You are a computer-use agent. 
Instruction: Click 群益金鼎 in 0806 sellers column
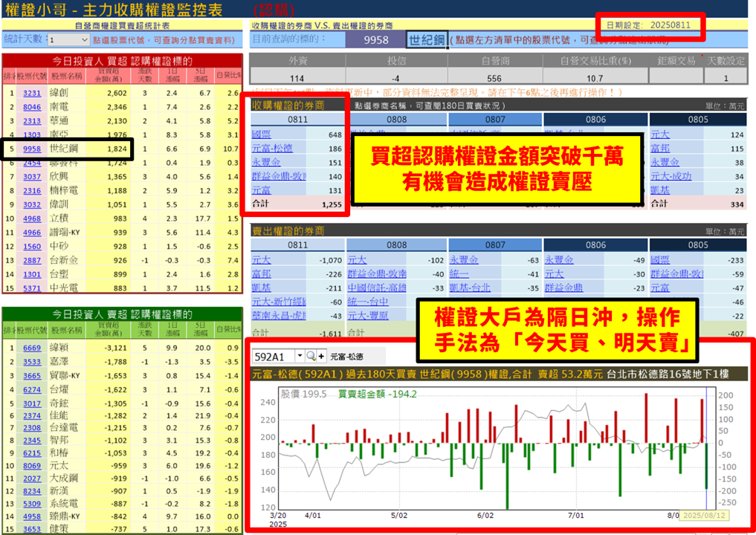pyautogui.click(x=563, y=288)
